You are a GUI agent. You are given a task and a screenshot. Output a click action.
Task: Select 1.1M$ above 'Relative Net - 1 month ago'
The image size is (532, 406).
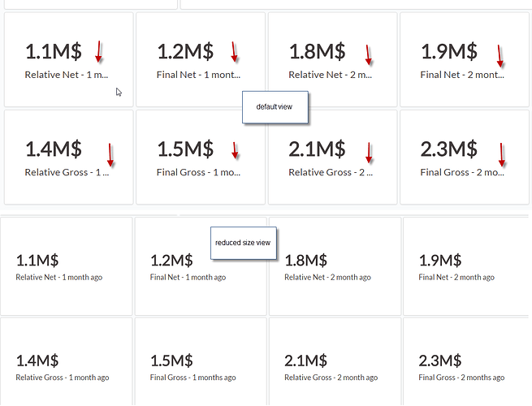point(37,261)
